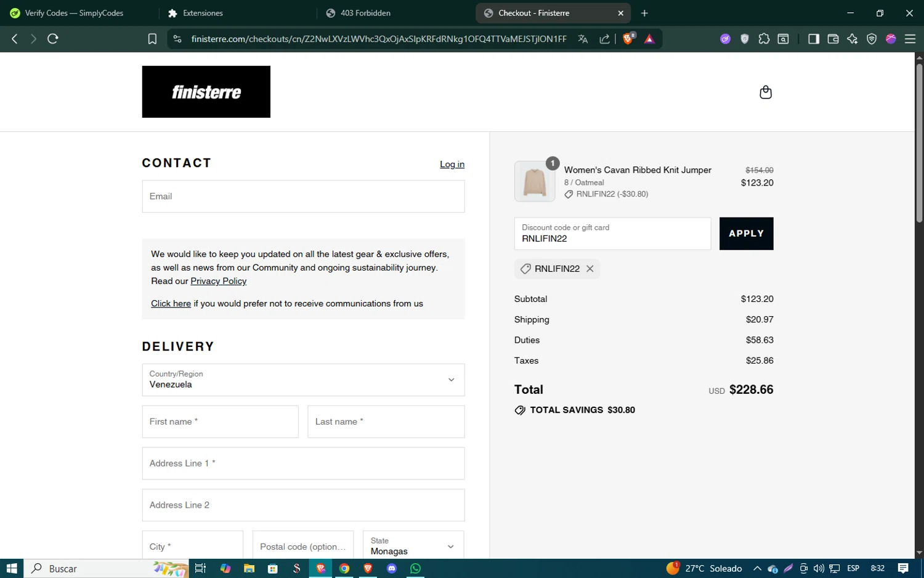Image resolution: width=924 pixels, height=578 pixels.
Task: Open File Explorer from the taskbar
Action: pyautogui.click(x=249, y=568)
